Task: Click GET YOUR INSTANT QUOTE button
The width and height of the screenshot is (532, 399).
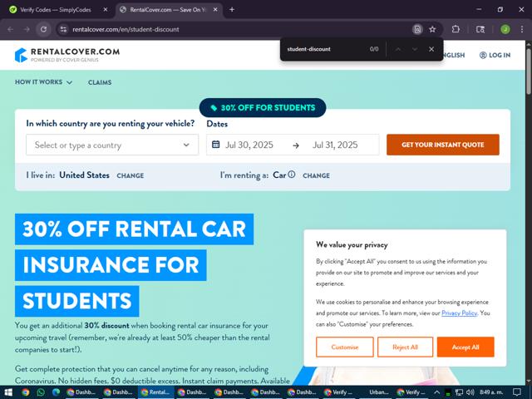Action: [x=443, y=145]
